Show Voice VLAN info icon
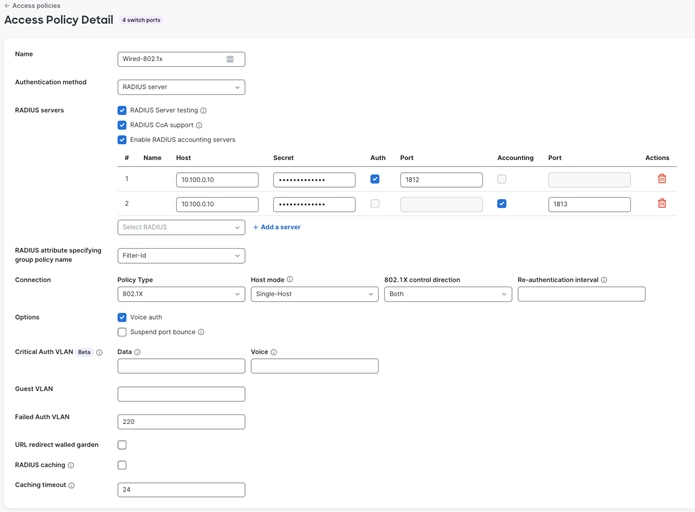Viewport: 695px width, 512px height. pos(274,352)
